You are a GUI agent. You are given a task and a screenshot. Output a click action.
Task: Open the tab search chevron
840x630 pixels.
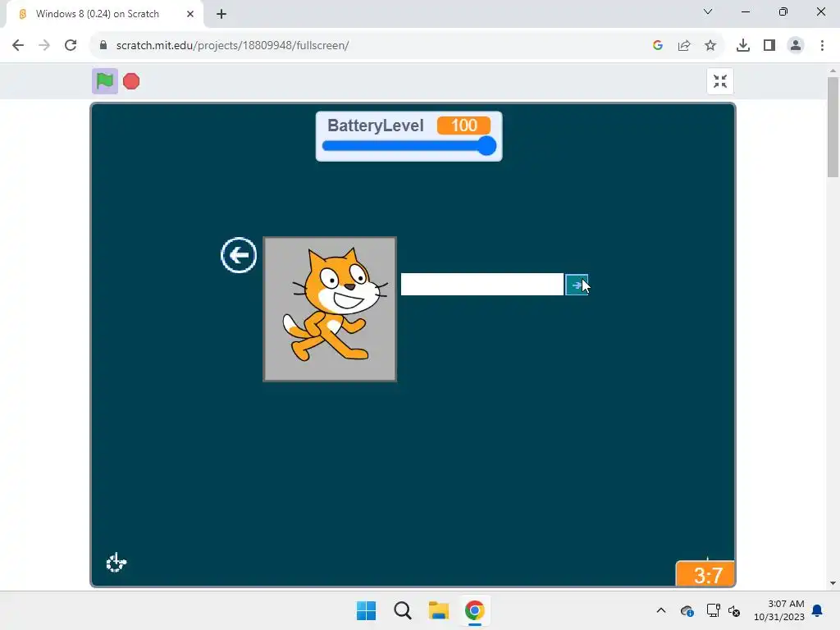708,11
